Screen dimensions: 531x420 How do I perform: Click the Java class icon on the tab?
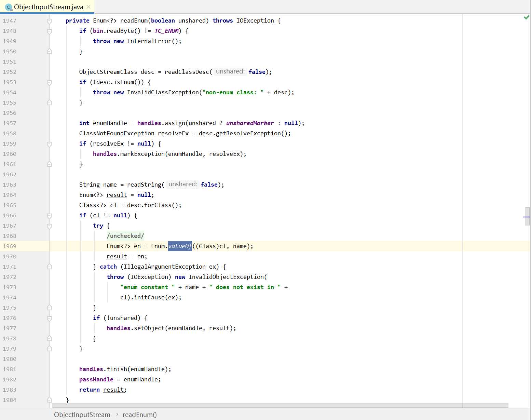[x=9, y=7]
